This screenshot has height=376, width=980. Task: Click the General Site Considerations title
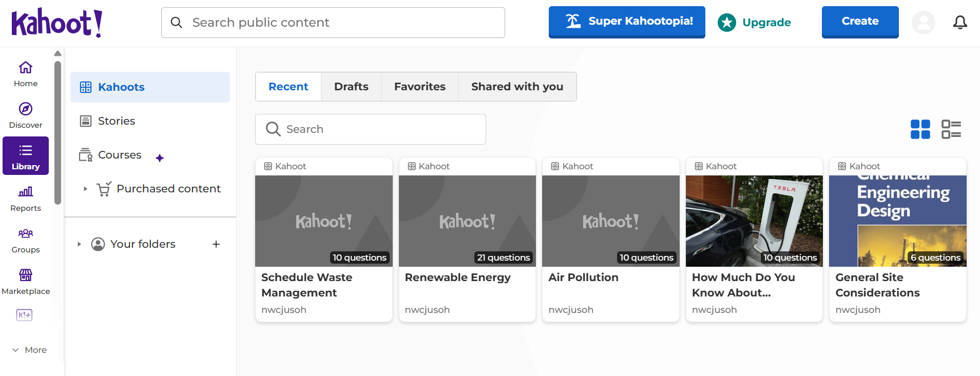pyautogui.click(x=877, y=285)
